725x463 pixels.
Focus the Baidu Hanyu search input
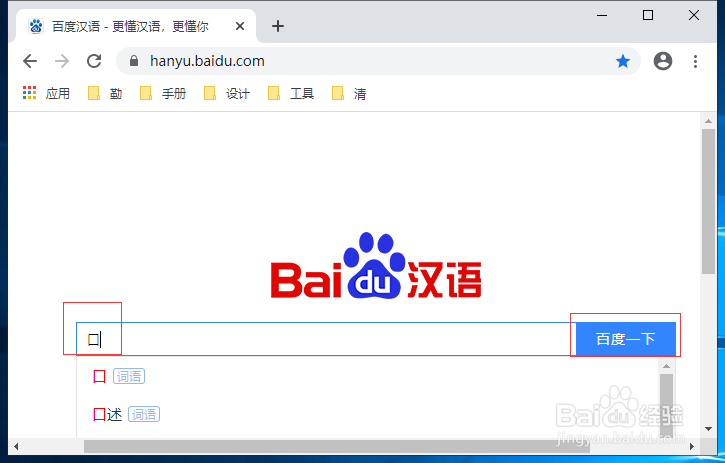326,339
